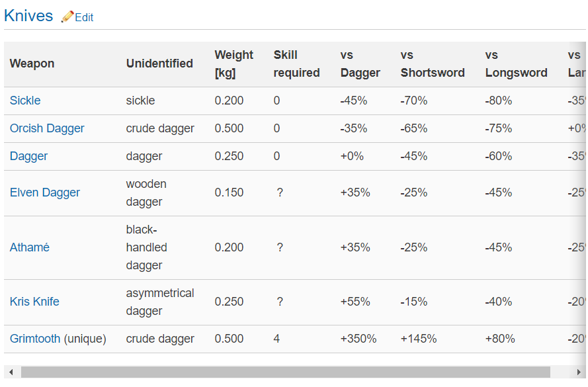
Task: Open the Dagger weapon link
Action: pos(28,156)
